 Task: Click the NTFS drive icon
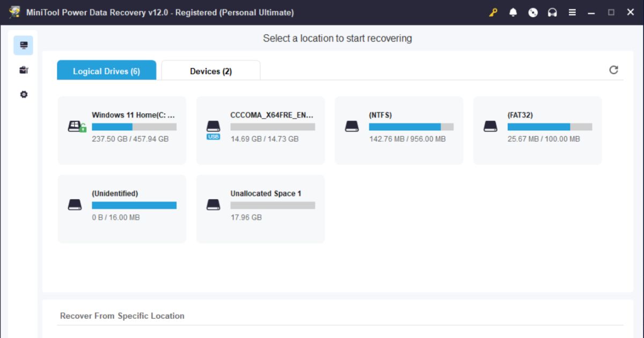pyautogui.click(x=352, y=127)
